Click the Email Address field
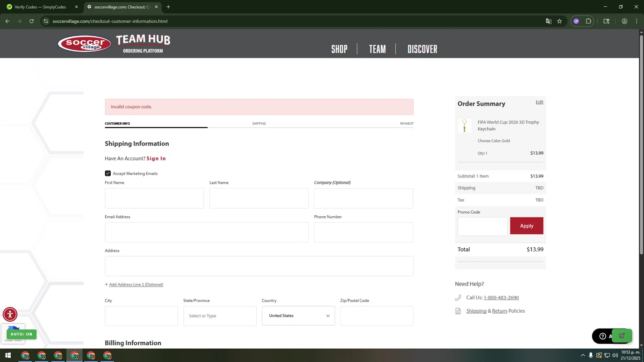 (x=207, y=232)
